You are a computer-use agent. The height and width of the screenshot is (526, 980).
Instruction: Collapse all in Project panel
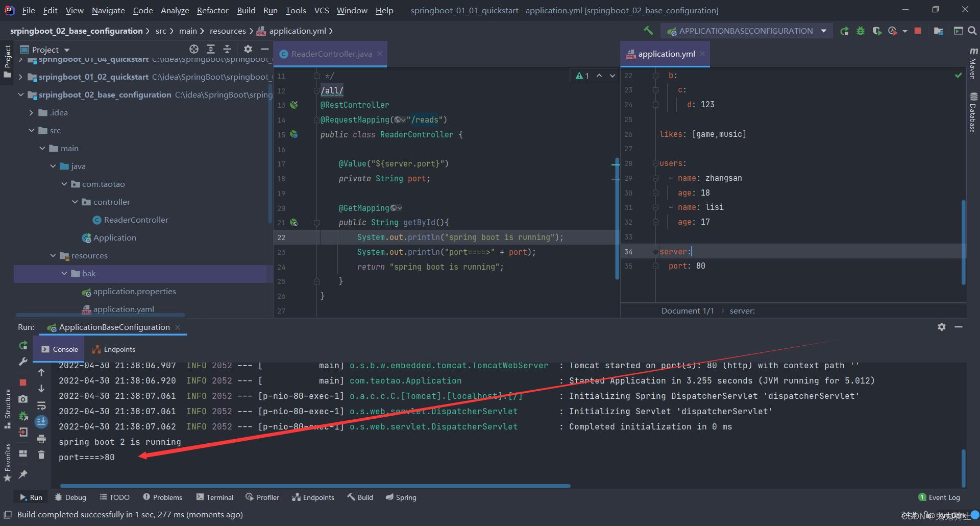227,49
